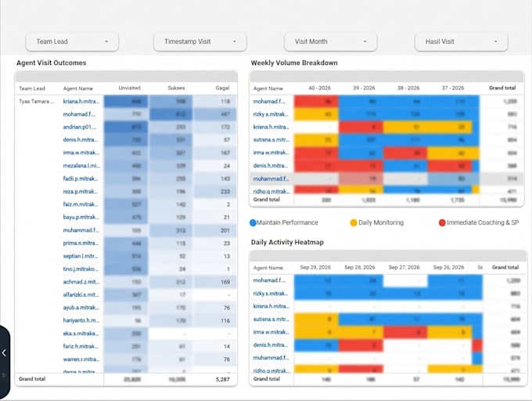Select agent septian.l.mitr in Agent Visit Outcomes
Screen dimensions: 532x401
click(81, 256)
